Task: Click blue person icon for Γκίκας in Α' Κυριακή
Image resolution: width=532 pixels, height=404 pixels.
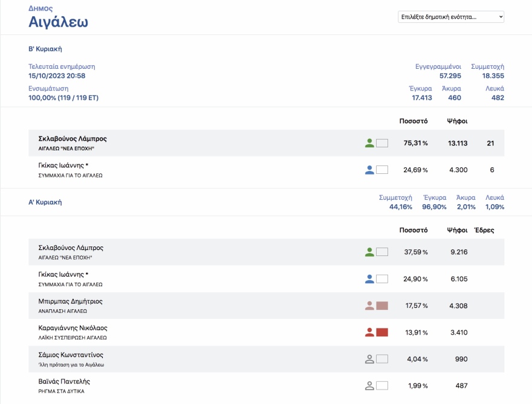Action: coord(369,278)
